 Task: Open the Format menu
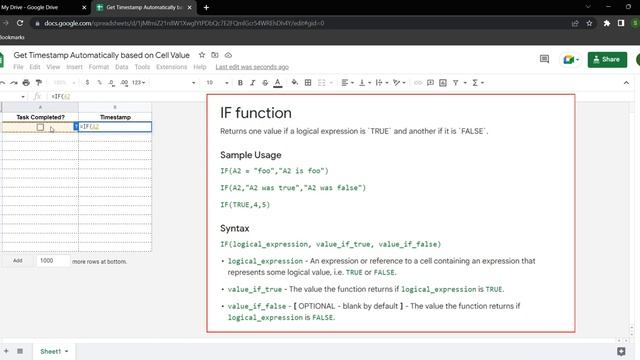99,67
